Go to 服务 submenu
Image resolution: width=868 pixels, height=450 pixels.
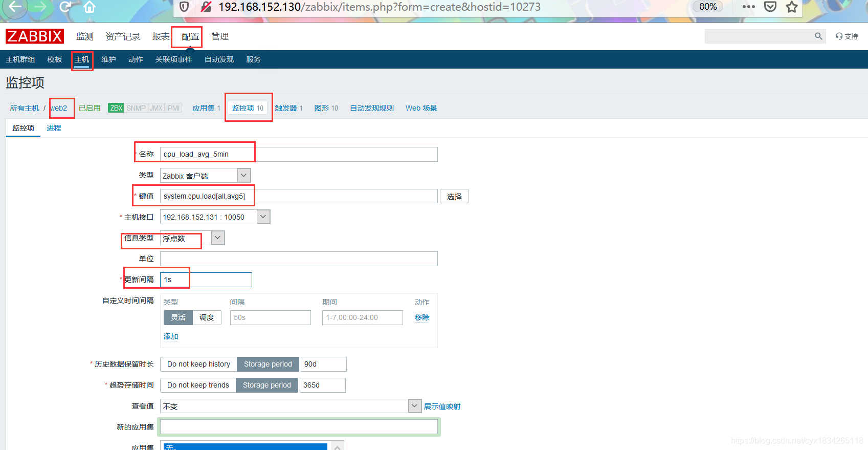click(253, 59)
